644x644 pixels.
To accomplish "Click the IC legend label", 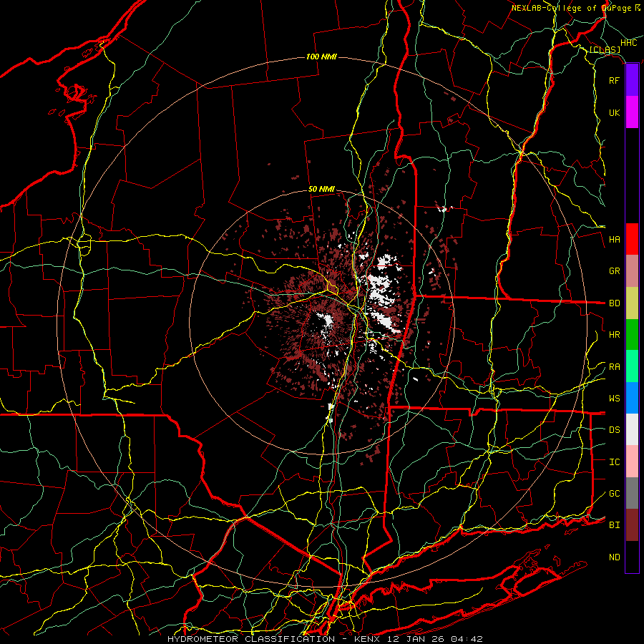I will [615, 462].
